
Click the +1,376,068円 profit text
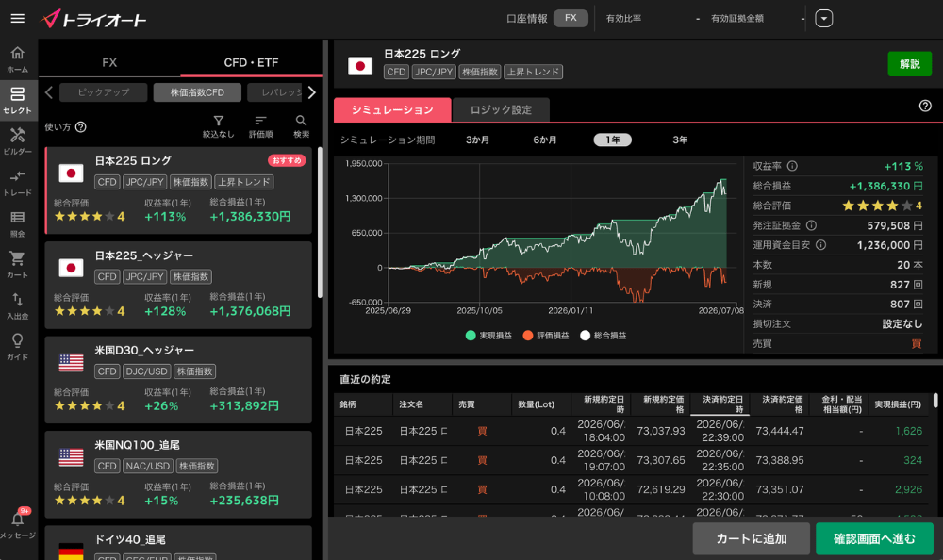[250, 311]
